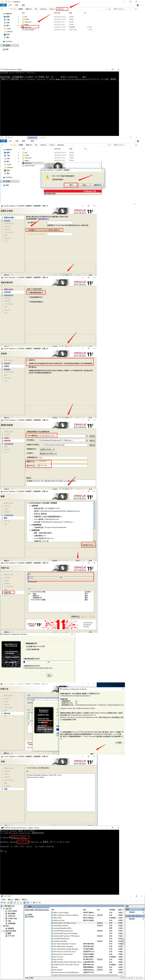Screen dimensions: 145x980
Task: Open the response folder in first Explorer window
Action: (28, 22)
